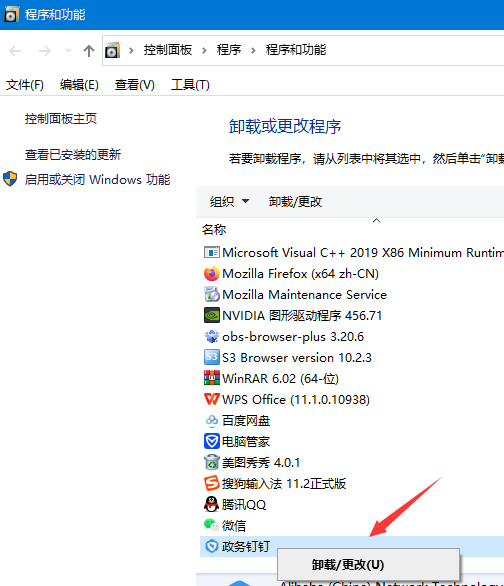Select Mozilla Firefox (x64 zh-CN) entry

300,274
